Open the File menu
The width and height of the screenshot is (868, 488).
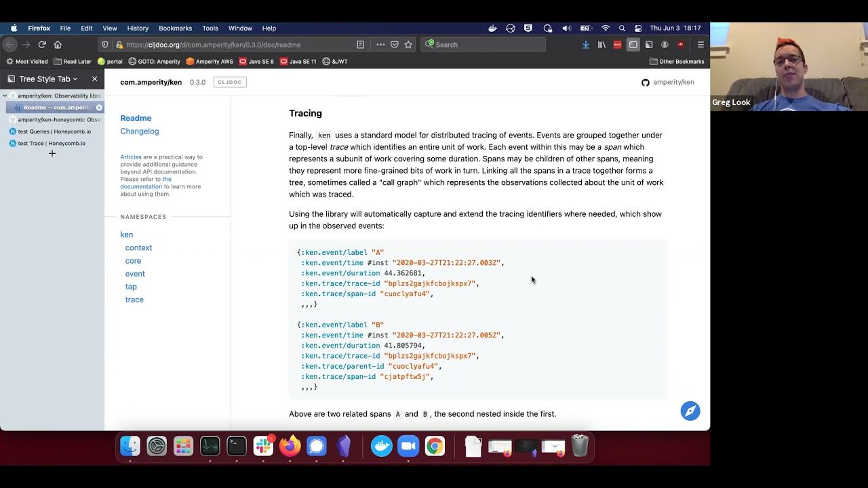[65, 28]
